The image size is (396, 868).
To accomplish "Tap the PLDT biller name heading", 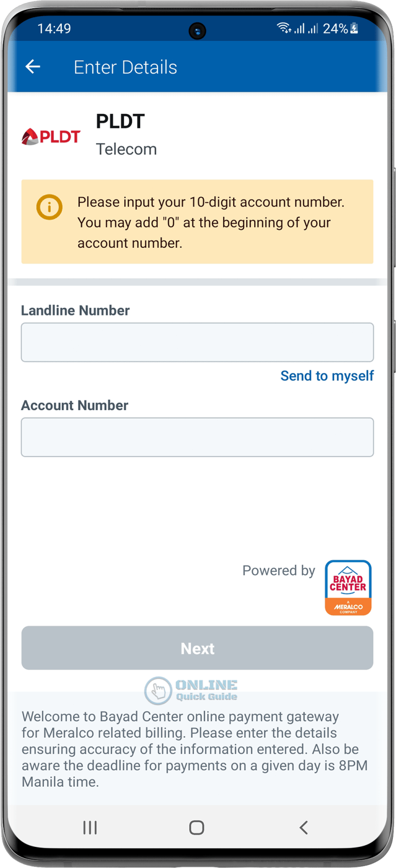I will coord(120,122).
